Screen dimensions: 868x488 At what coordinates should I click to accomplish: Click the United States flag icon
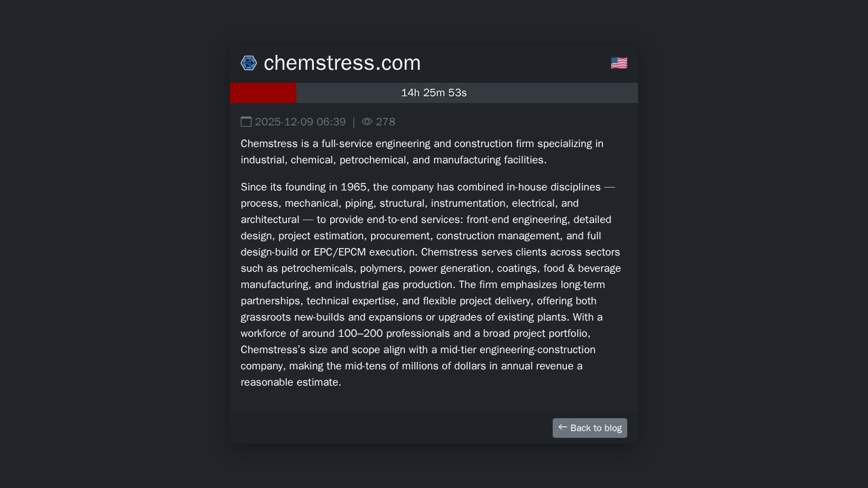pos(618,63)
